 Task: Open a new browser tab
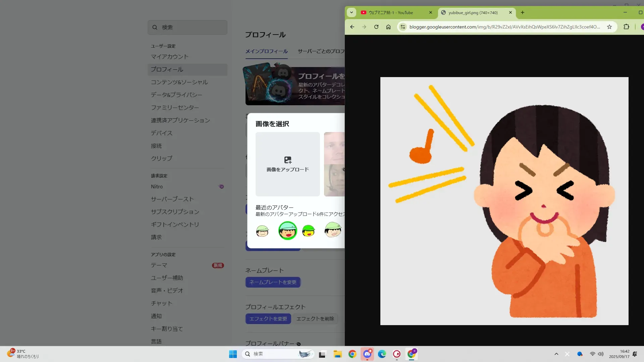(x=523, y=12)
